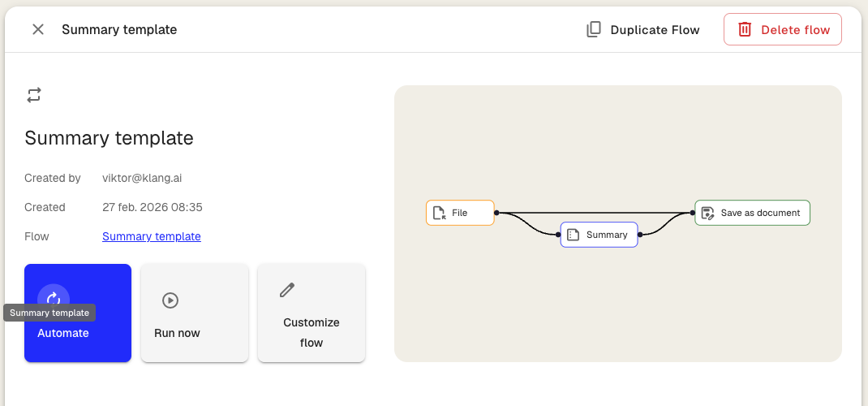Click the Summary node's output connector dot
Screen dimensions: 868x406
tap(640, 235)
